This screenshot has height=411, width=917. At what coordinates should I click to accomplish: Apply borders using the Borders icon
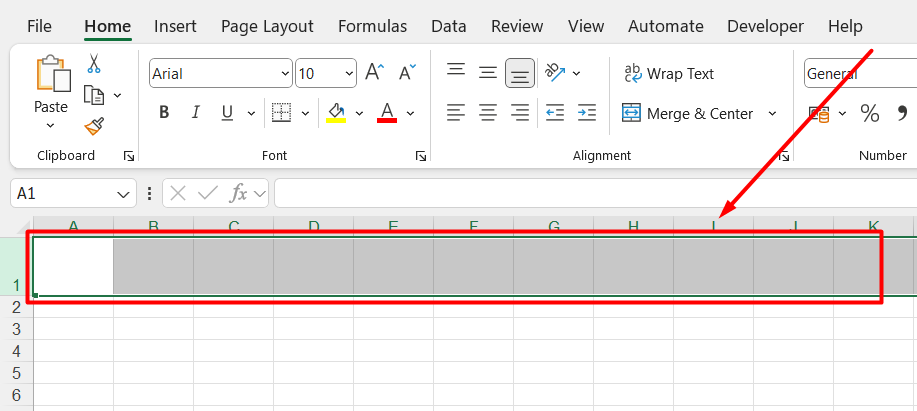(x=281, y=113)
